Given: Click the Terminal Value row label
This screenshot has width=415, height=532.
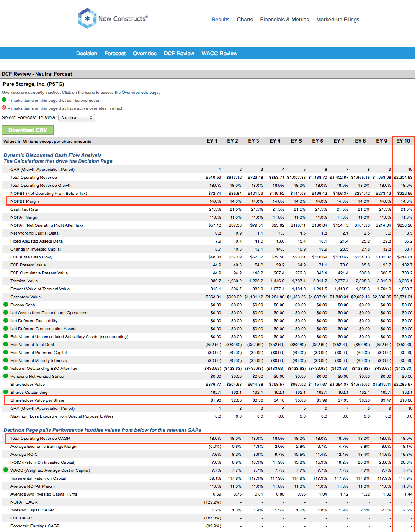Looking at the screenshot, I should pos(24,281).
